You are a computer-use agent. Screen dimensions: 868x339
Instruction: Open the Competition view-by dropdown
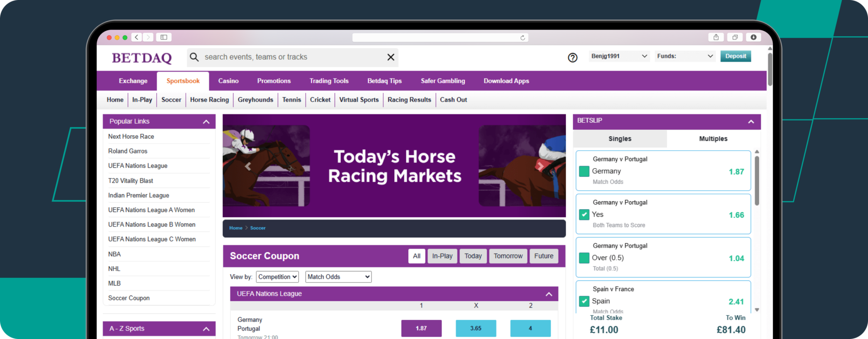(278, 277)
